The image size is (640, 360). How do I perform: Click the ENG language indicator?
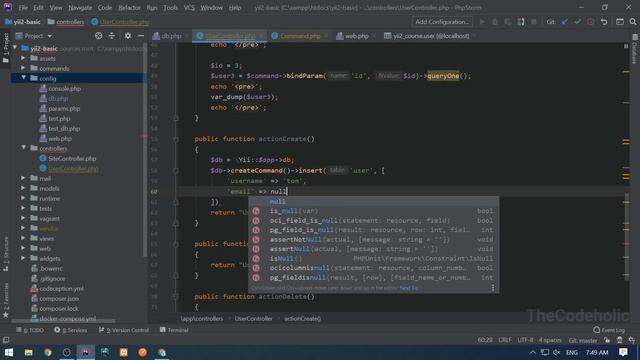(x=571, y=352)
